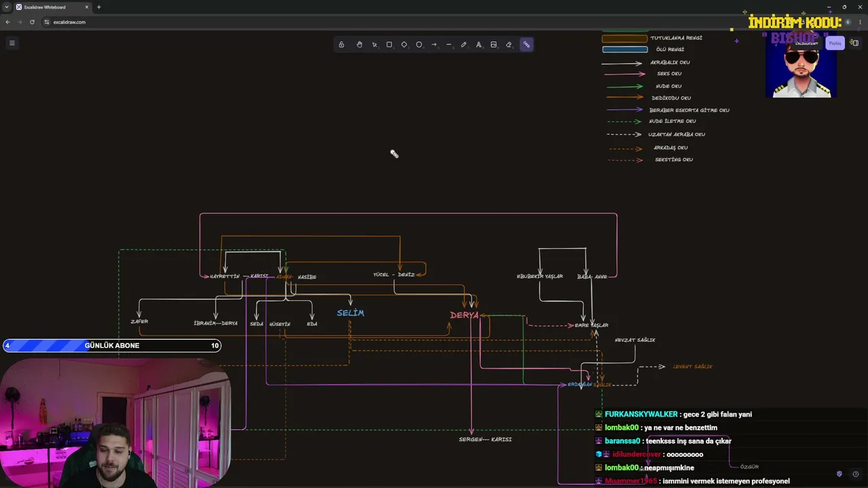The width and height of the screenshot is (868, 488).
Task: Select the SEKSTİNG OKU legend text
Action: 674,160
